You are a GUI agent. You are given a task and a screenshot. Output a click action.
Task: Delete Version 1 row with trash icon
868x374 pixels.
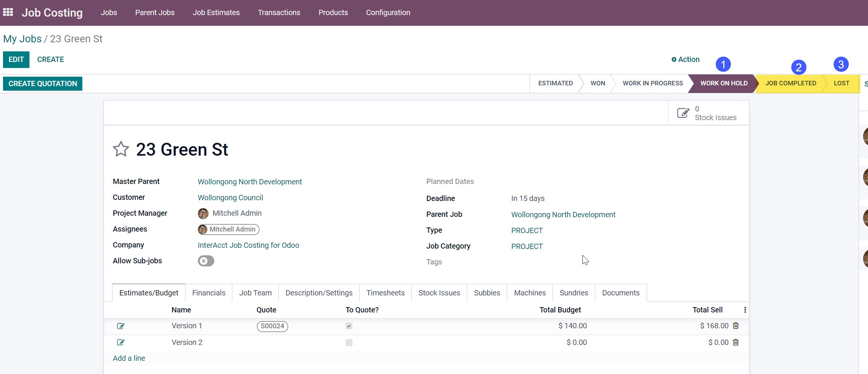pos(735,326)
